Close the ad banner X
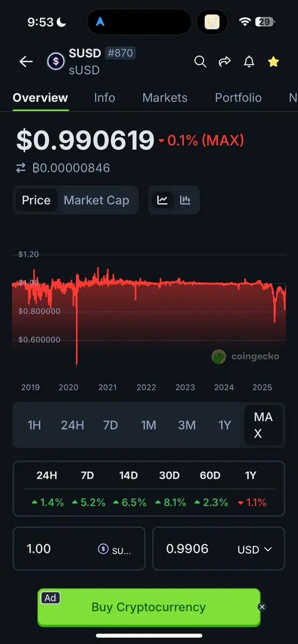The width and height of the screenshot is (298, 644). (x=262, y=606)
